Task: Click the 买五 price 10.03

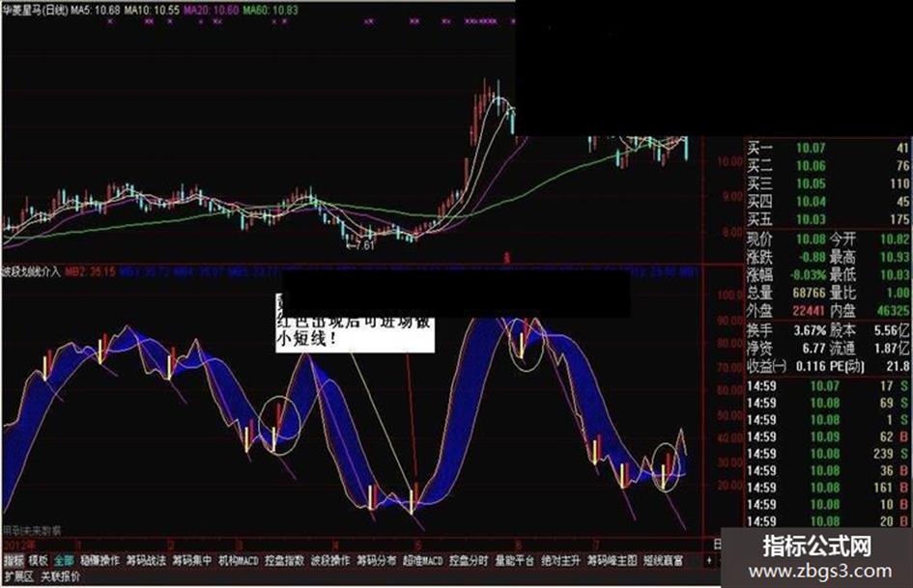Action: point(811,219)
